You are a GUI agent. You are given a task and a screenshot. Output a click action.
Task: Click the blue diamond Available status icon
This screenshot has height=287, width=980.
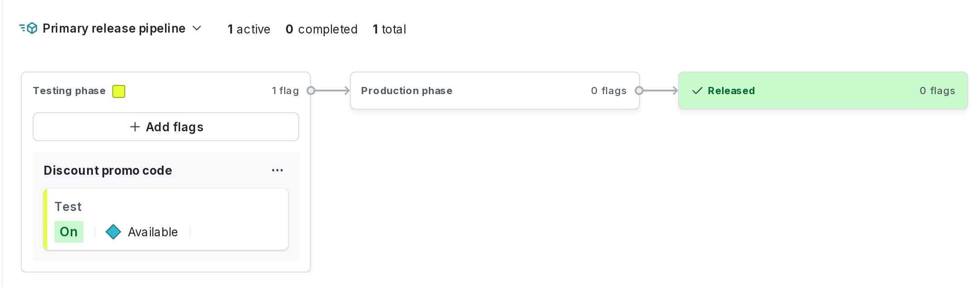coord(114,232)
